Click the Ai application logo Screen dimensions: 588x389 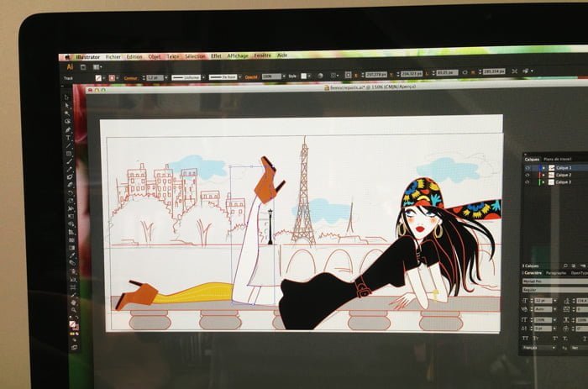(70, 67)
